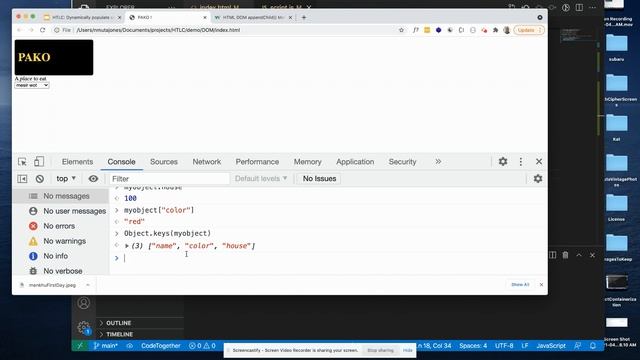Toggle the console sidebar icon

pos(22,179)
